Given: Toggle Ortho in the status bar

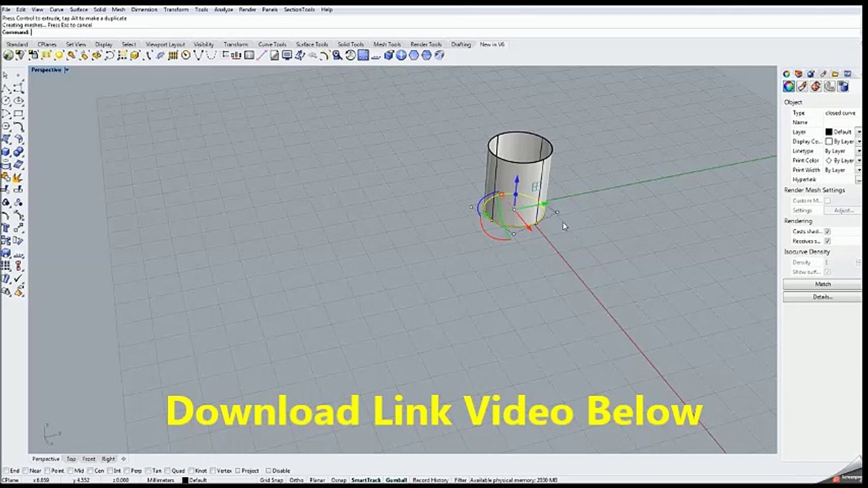Looking at the screenshot, I should click(x=296, y=481).
